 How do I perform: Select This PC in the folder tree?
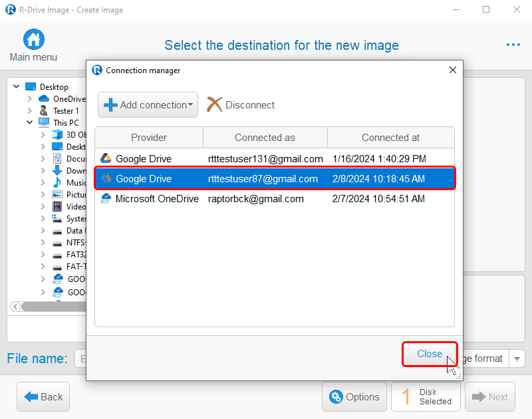pos(66,122)
